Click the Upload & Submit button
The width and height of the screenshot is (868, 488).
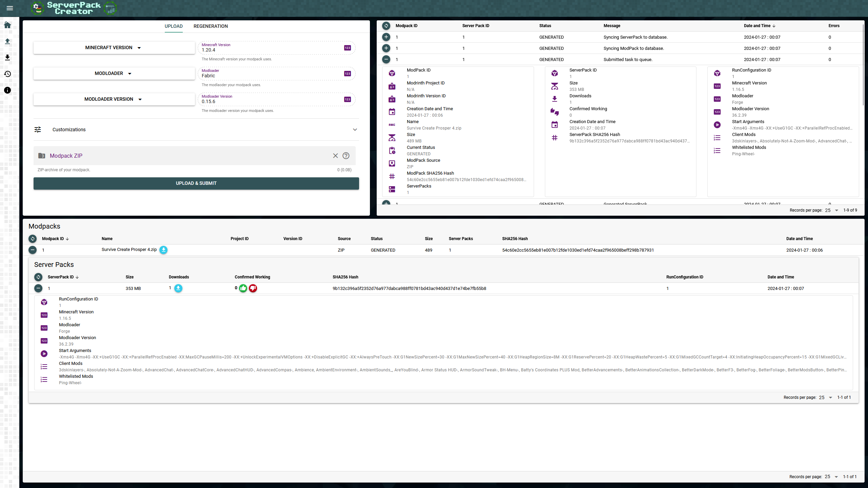coord(196,183)
